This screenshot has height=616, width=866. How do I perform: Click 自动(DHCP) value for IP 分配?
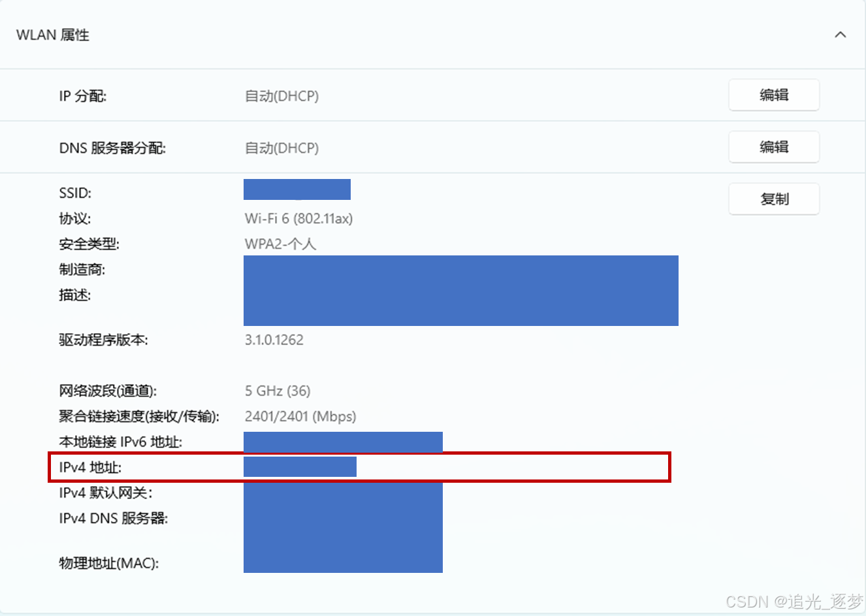click(281, 96)
